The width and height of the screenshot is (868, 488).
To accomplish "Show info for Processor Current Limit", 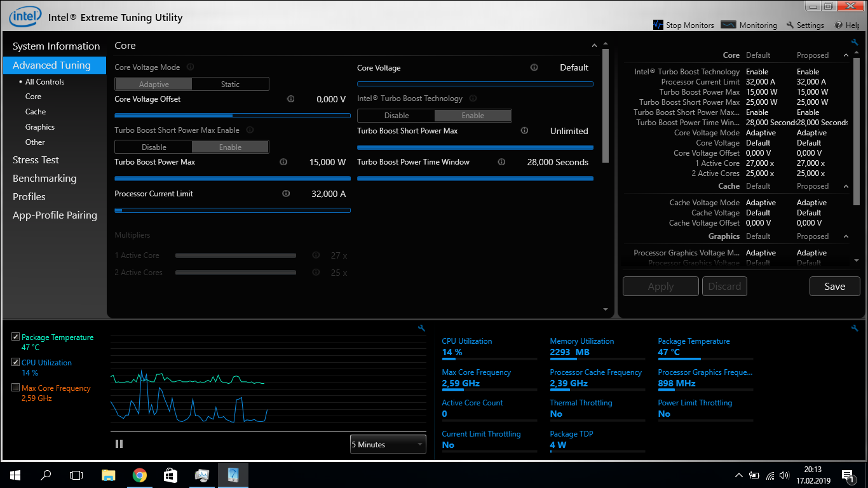I will click(286, 193).
